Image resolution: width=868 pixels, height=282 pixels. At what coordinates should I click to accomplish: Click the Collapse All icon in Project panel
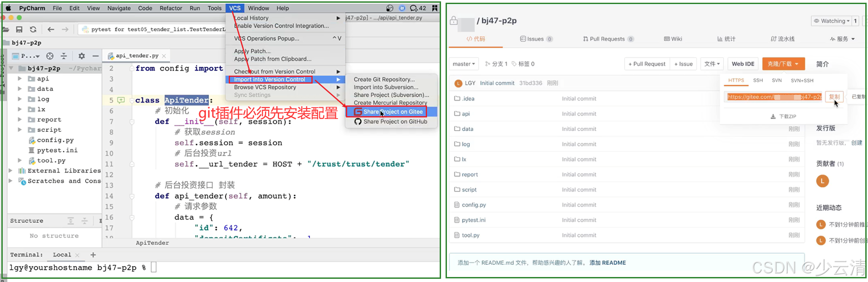tap(64, 56)
